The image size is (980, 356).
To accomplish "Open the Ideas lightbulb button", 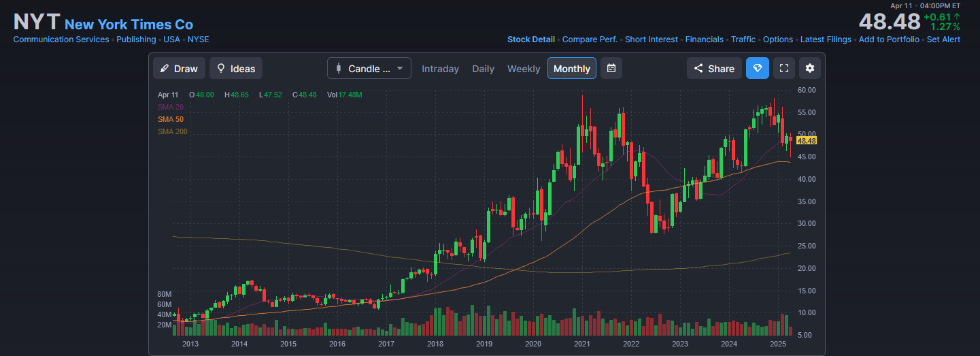I will [x=235, y=68].
